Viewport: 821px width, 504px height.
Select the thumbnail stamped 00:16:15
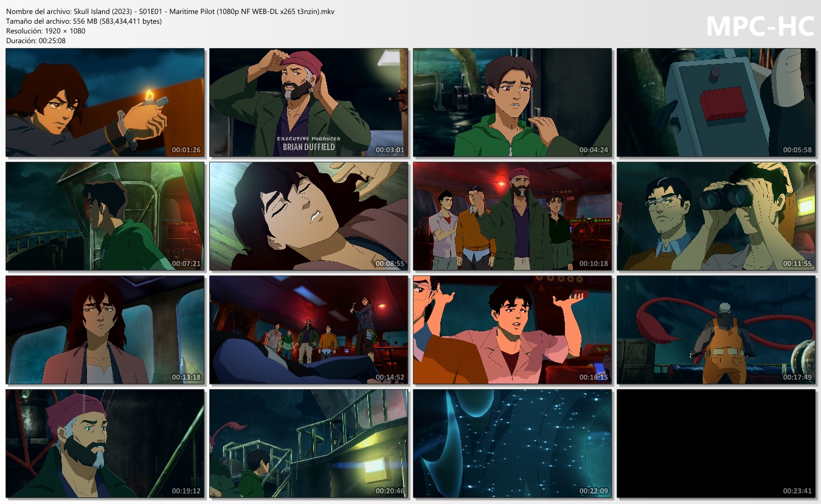click(513, 330)
